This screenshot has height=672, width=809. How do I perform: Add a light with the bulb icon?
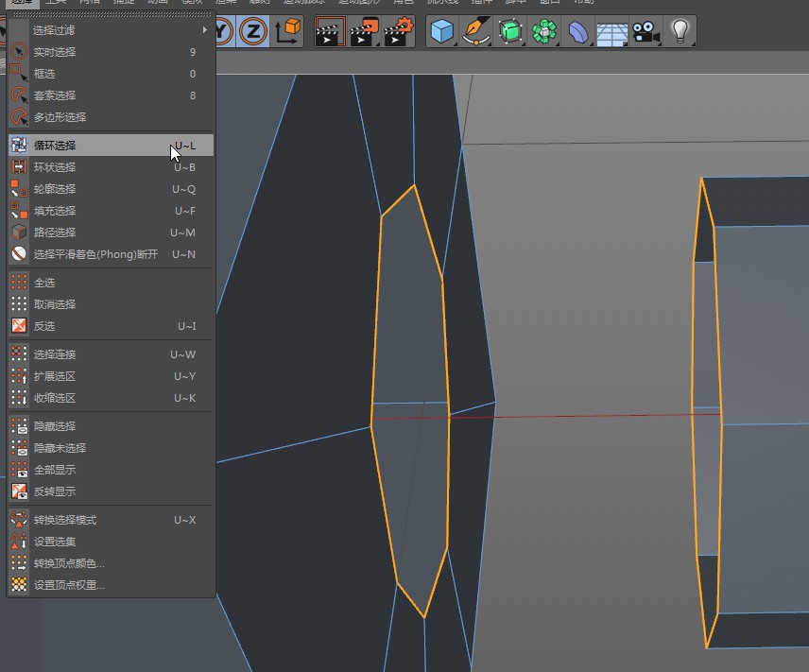[680, 32]
